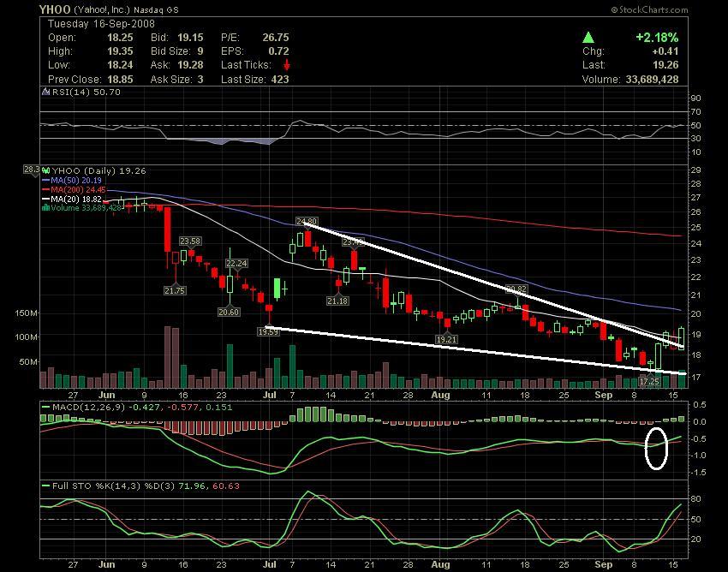Click the Chg value +0.41

tap(665, 51)
